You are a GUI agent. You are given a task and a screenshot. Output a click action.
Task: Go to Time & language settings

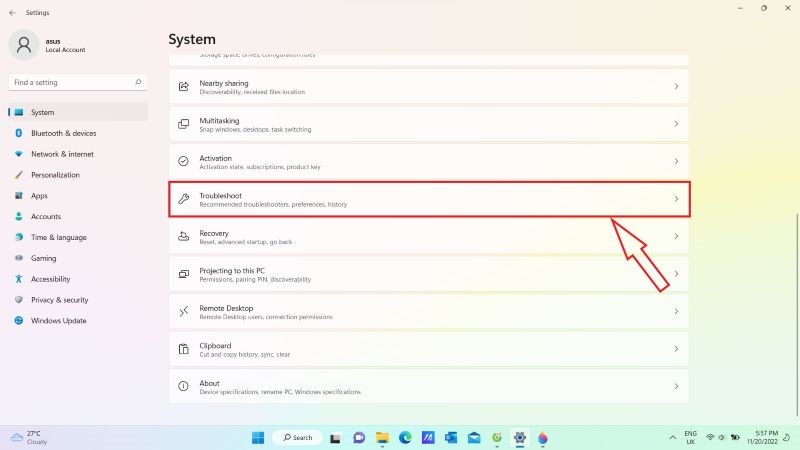tap(78, 237)
